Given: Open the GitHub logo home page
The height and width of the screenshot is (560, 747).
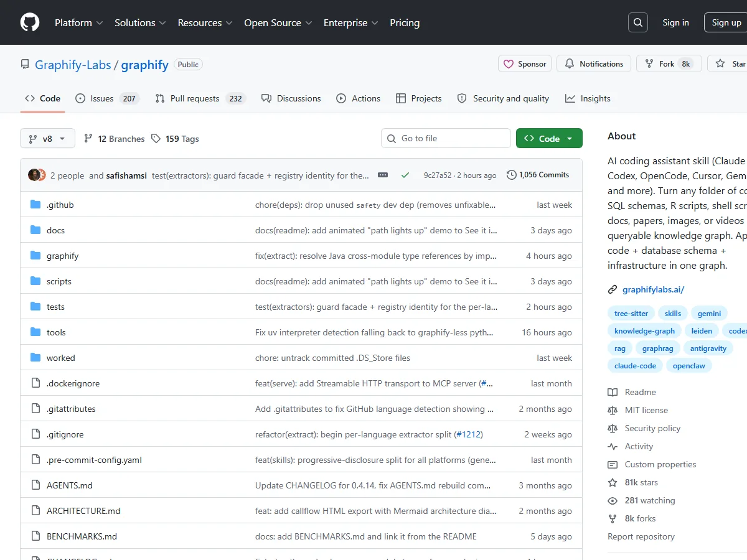Looking at the screenshot, I should pos(30,22).
